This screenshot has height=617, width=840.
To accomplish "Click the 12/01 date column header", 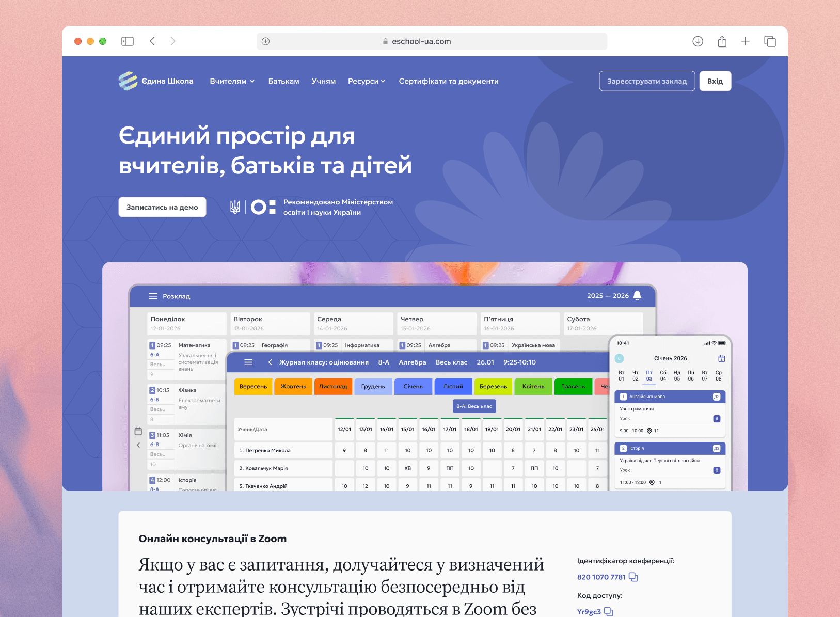I will 344,429.
